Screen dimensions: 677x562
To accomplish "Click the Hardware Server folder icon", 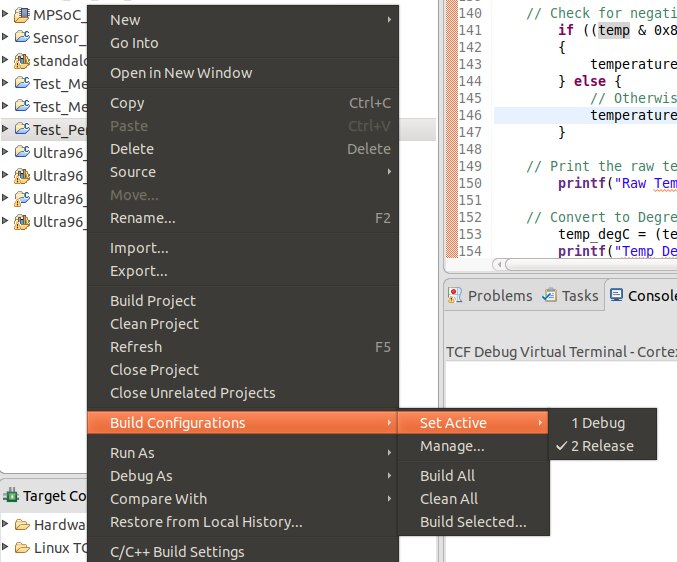I will pos(22,524).
